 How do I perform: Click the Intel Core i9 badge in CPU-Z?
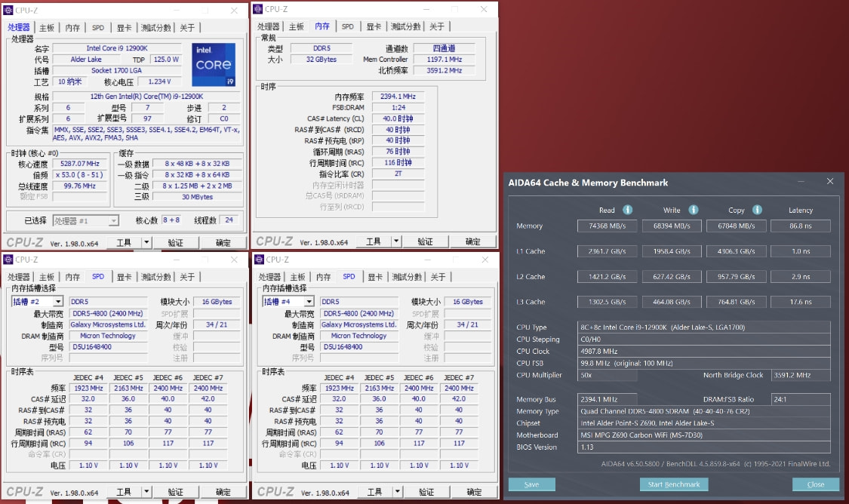point(214,64)
